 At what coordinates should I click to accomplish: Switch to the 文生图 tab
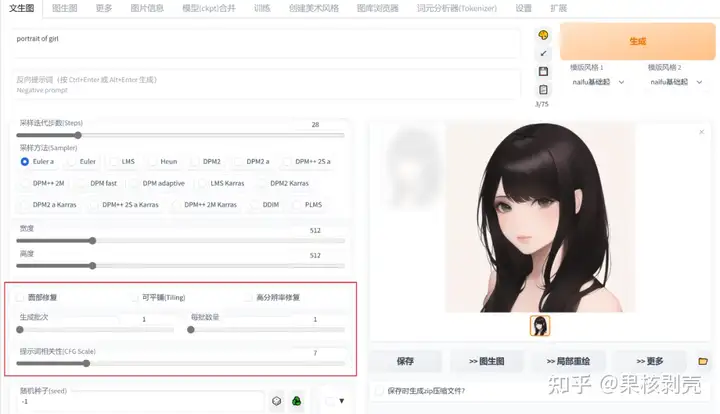coord(22,8)
